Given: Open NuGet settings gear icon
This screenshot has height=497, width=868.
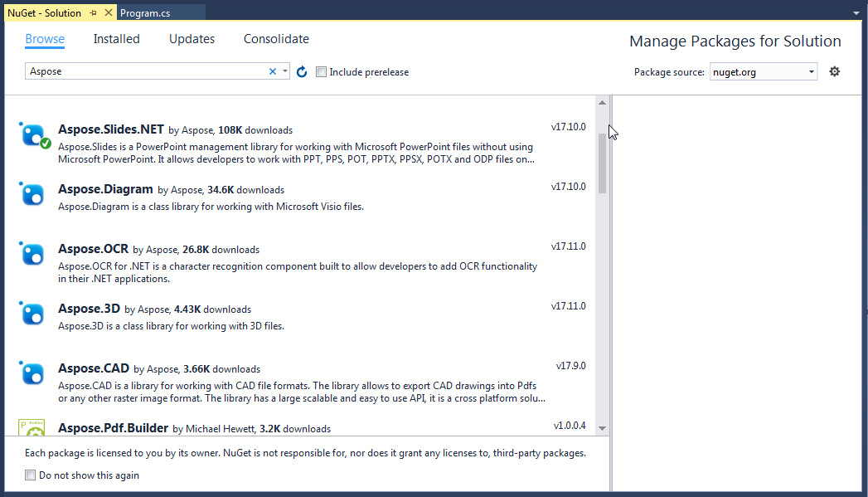Looking at the screenshot, I should pos(834,71).
